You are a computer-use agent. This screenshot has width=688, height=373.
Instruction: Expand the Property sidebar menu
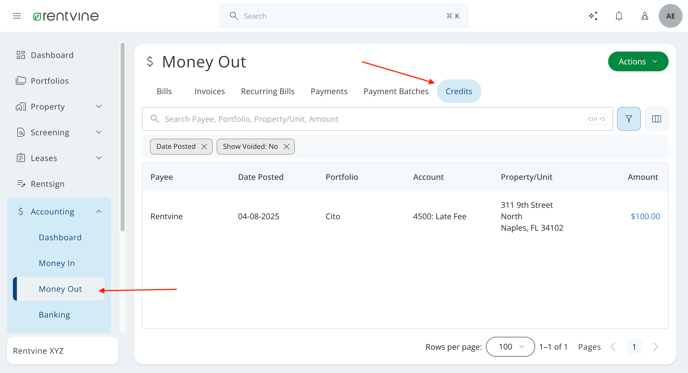pyautogui.click(x=59, y=107)
